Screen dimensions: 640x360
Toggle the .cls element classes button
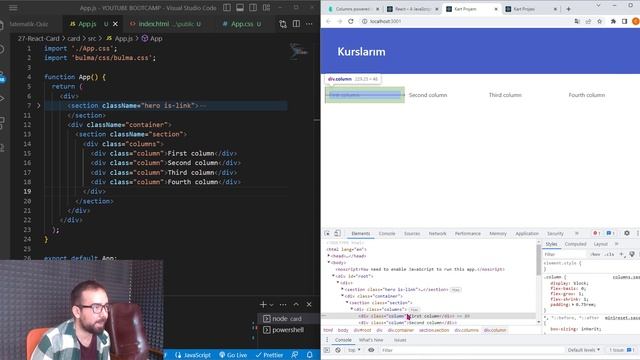[x=609, y=254]
